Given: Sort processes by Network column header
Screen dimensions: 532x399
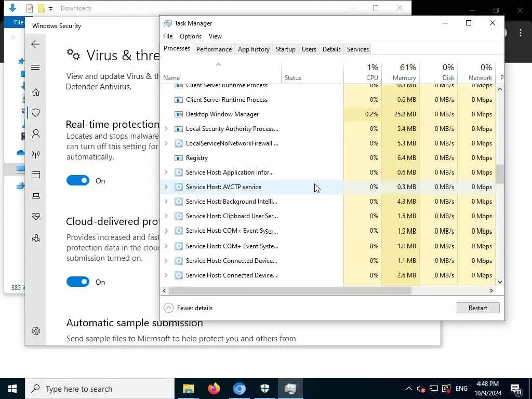Looking at the screenshot, I should point(476,72).
